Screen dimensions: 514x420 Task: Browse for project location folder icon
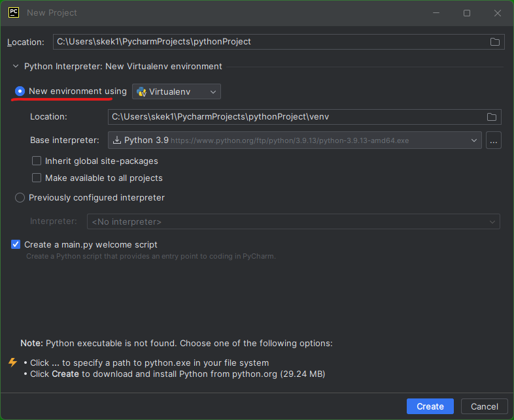494,42
